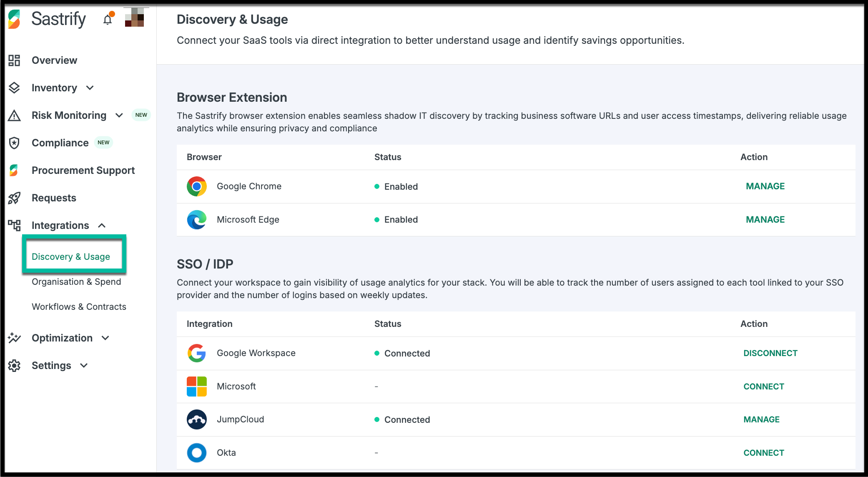This screenshot has width=868, height=477.
Task: Click the Sastrify logo icon
Action: point(14,19)
